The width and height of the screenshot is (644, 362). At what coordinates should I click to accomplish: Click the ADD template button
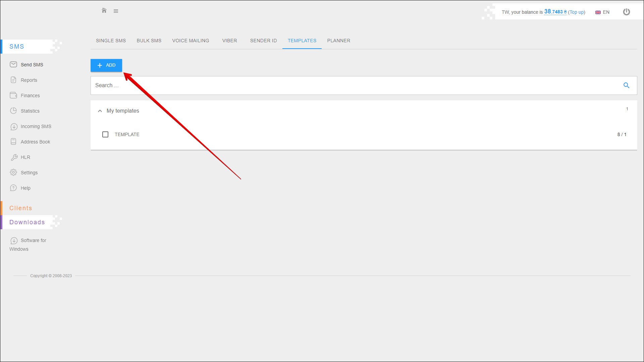click(106, 65)
